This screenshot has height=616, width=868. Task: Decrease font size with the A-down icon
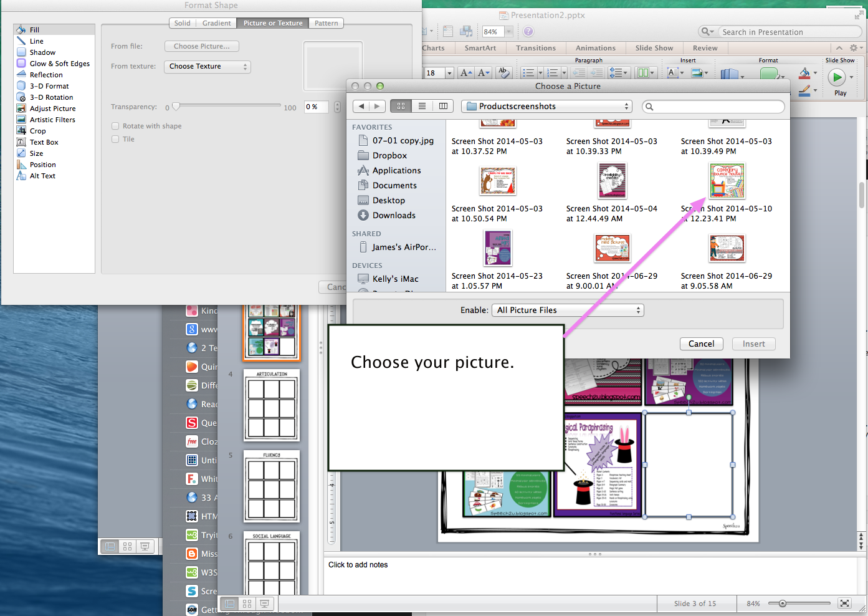(484, 73)
